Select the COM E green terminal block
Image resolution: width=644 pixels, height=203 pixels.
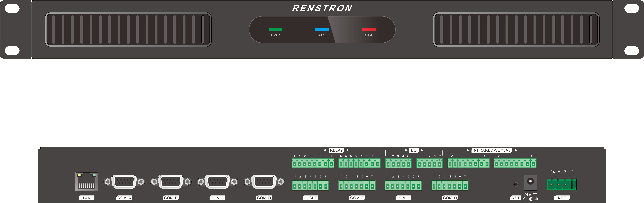(310, 186)
